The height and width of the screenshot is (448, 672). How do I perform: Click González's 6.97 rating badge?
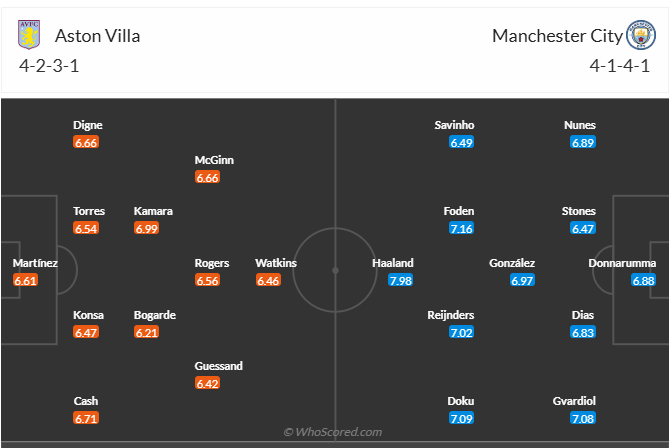(x=522, y=281)
